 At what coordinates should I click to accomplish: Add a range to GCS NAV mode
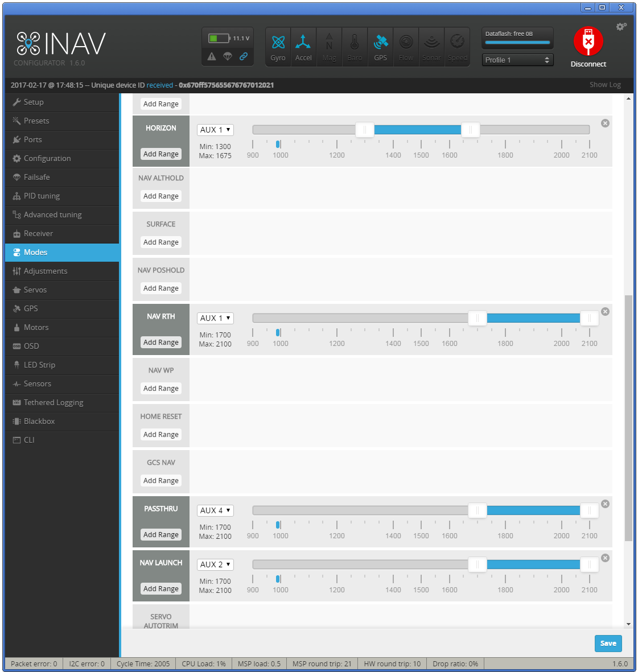pyautogui.click(x=161, y=481)
